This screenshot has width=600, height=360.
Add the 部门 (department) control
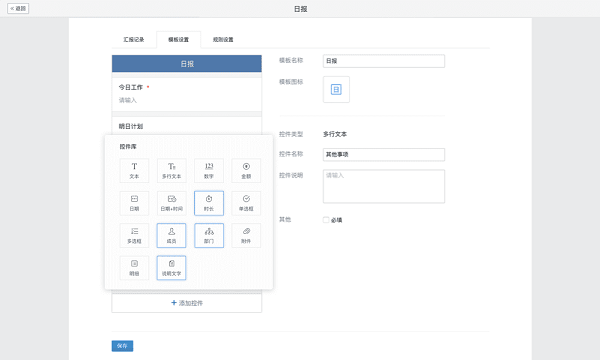click(x=209, y=236)
